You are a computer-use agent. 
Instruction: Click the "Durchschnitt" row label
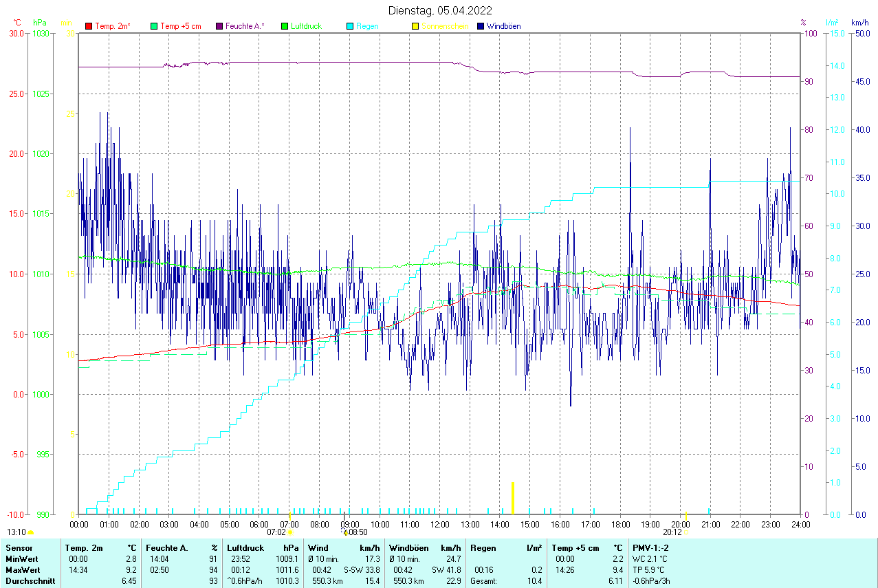click(x=30, y=581)
